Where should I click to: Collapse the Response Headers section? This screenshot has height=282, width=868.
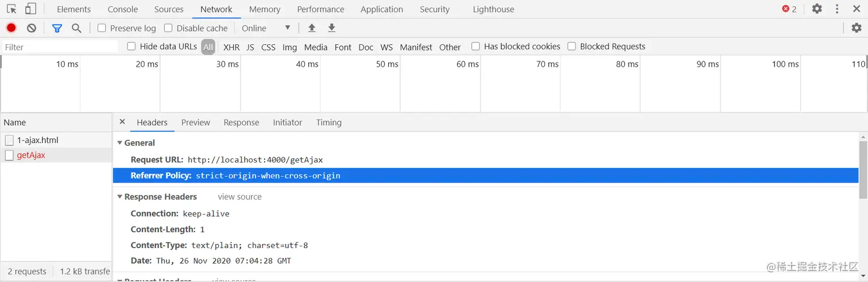[x=120, y=196]
